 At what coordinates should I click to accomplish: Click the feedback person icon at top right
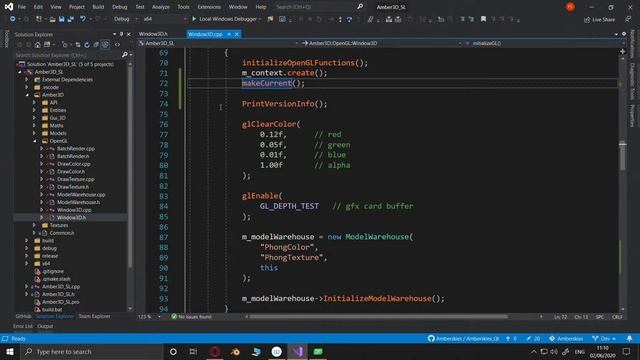tap(628, 20)
